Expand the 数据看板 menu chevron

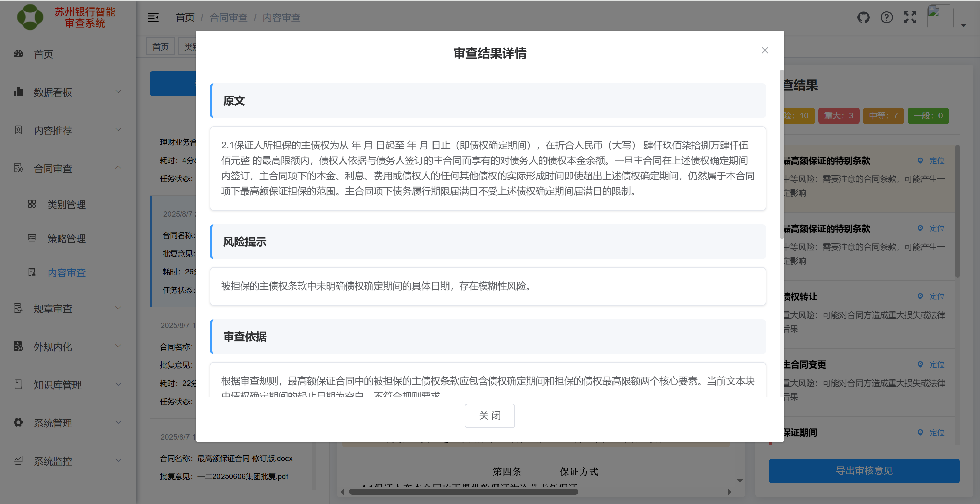tap(118, 92)
